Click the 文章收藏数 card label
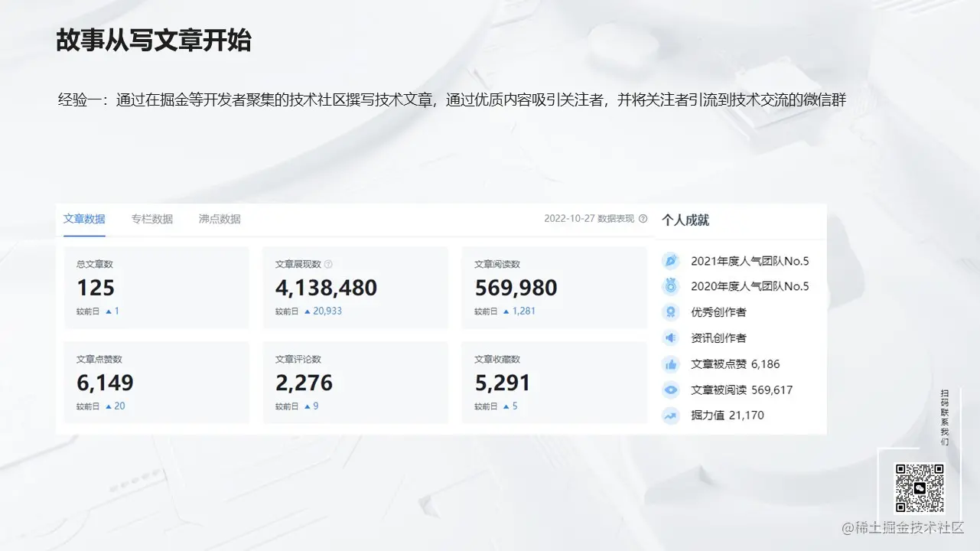The width and height of the screenshot is (980, 551). 497,359
